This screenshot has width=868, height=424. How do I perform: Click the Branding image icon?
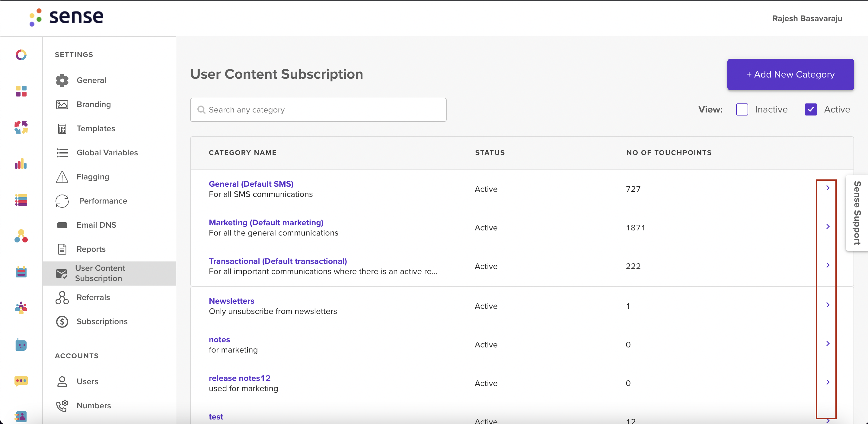click(62, 104)
